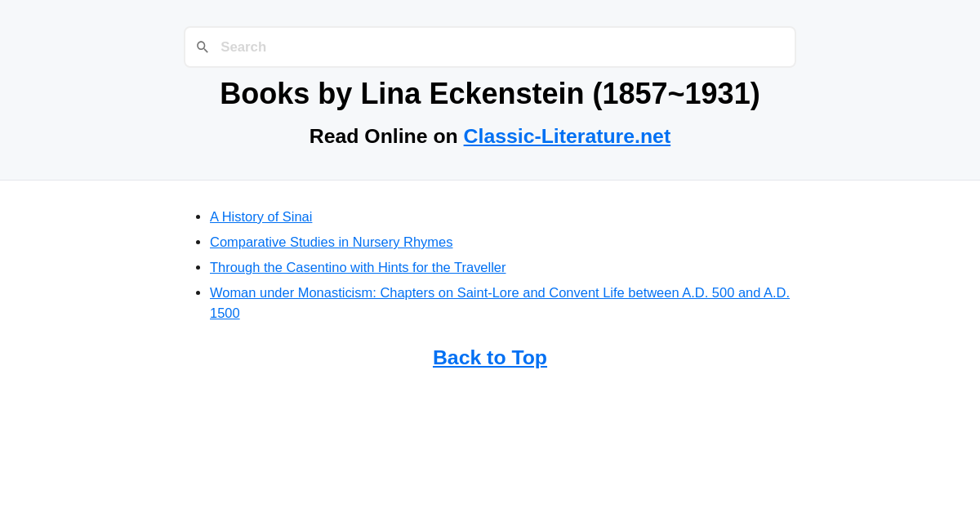Click the search bar's right edge
The width and height of the screenshot is (980, 513).
(788, 47)
